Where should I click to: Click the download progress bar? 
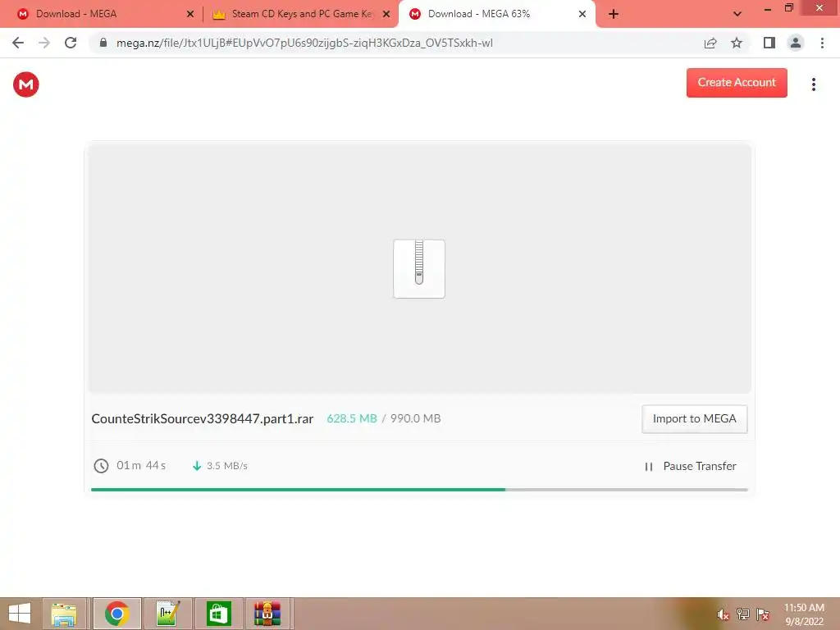pyautogui.click(x=419, y=489)
